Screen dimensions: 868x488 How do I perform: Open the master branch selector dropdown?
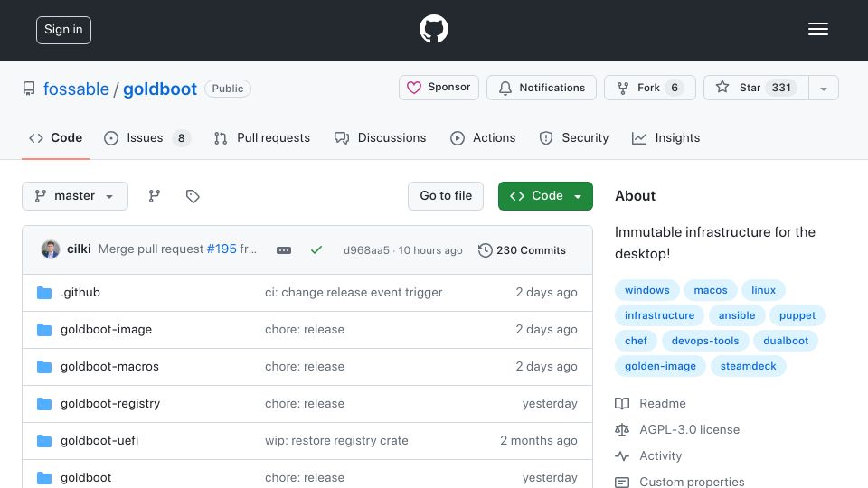[x=75, y=196]
